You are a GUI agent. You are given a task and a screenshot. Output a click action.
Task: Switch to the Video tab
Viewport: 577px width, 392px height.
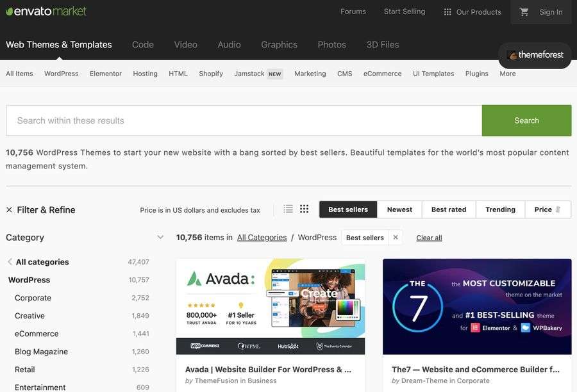tap(186, 44)
